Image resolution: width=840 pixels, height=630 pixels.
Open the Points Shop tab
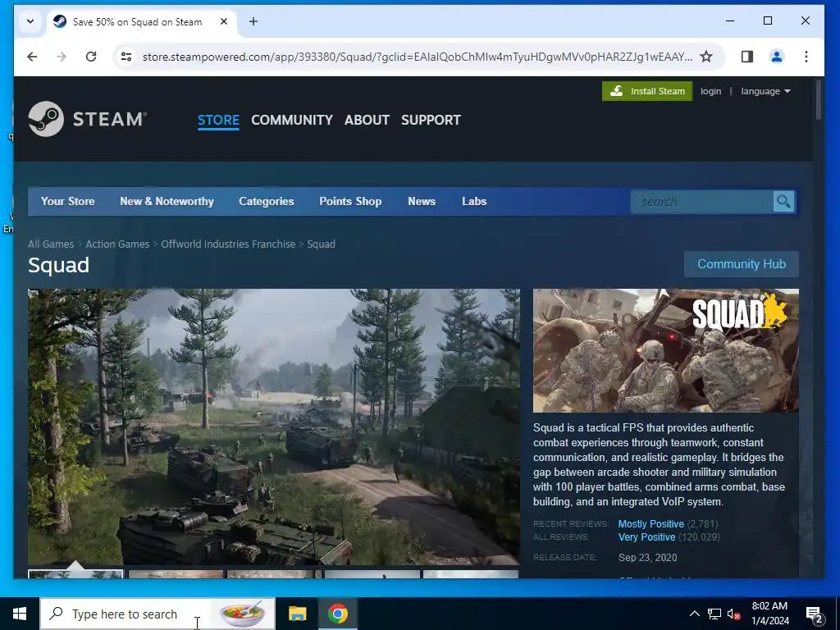point(350,202)
